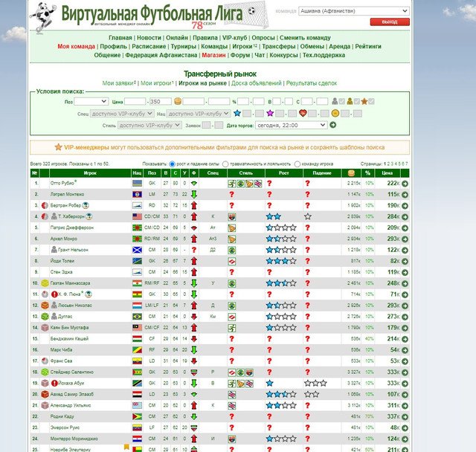Viewport: 476px width, 452px height.
Task: Click the yellow cube icon for Гаэтан Манассара
Action: (45, 283)
